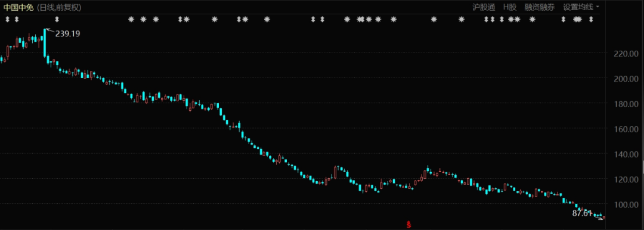Click the star cluster left of the last double-arrow marker
This screenshot has height=230, width=644.
point(577,19)
